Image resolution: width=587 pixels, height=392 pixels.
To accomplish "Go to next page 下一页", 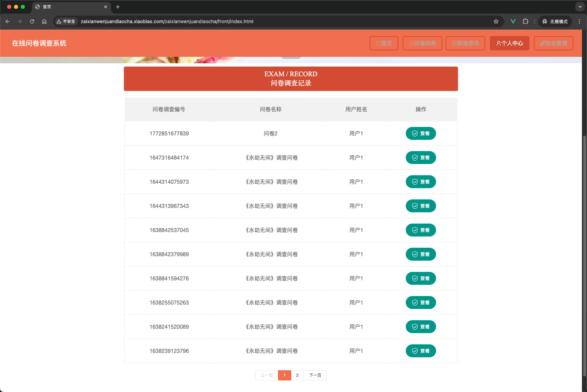I will coord(315,375).
